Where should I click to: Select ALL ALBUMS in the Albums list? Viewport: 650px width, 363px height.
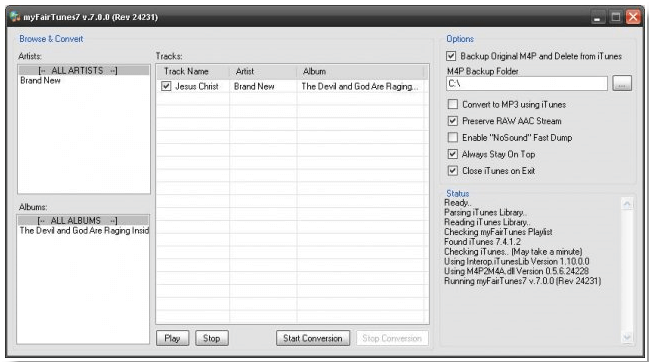[x=83, y=220]
